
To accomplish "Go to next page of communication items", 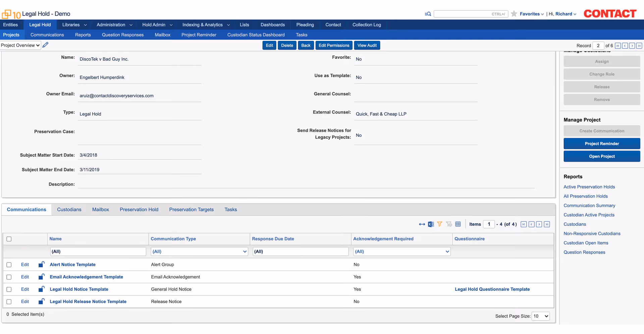I will (539, 224).
